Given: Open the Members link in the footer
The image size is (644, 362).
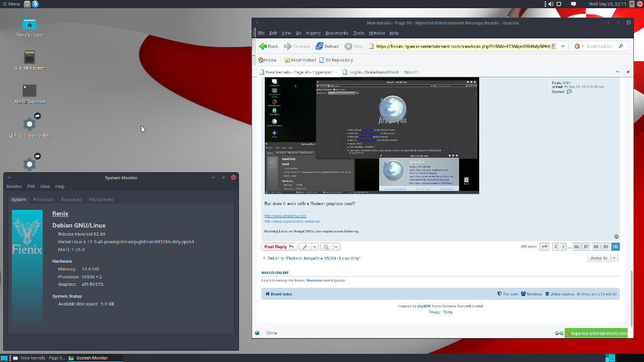Looking at the screenshot, I should point(531,294).
